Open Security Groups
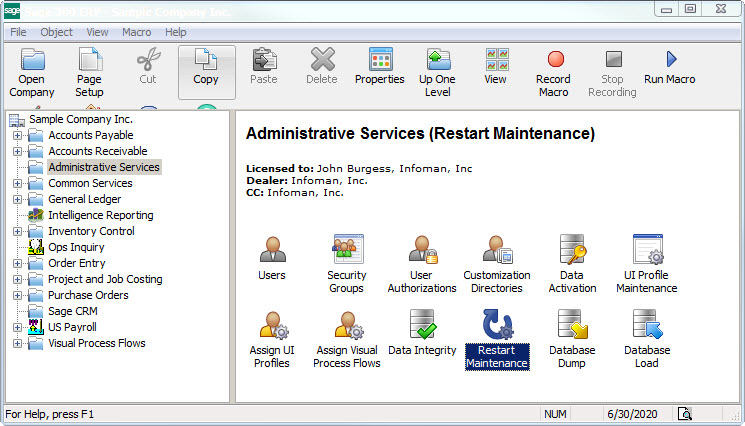The image size is (745, 426). [347, 264]
